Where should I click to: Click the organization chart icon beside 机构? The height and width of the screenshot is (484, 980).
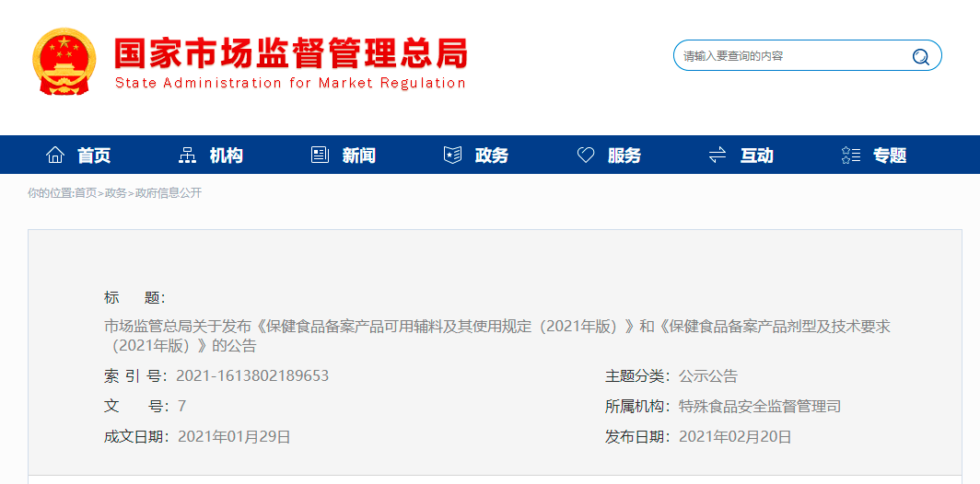(187, 155)
